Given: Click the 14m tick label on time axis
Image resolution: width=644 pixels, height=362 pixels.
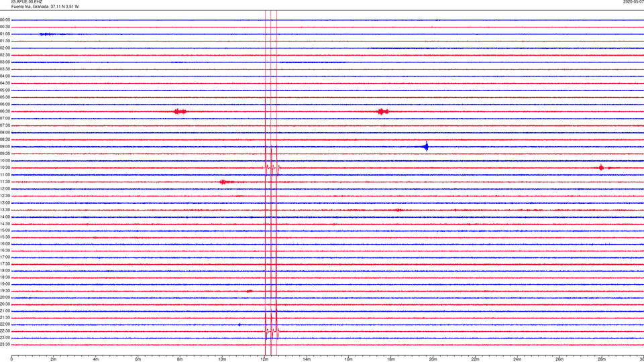Looking at the screenshot, I should tap(307, 359).
